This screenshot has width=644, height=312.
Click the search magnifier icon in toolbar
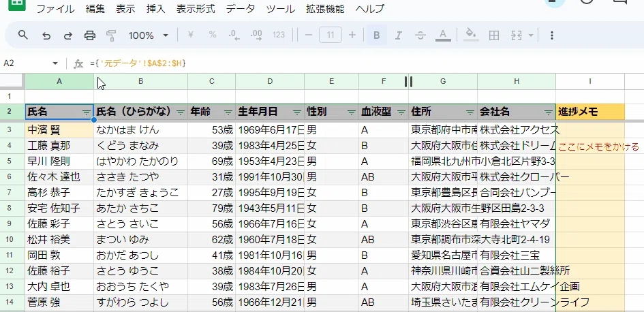tap(23, 35)
